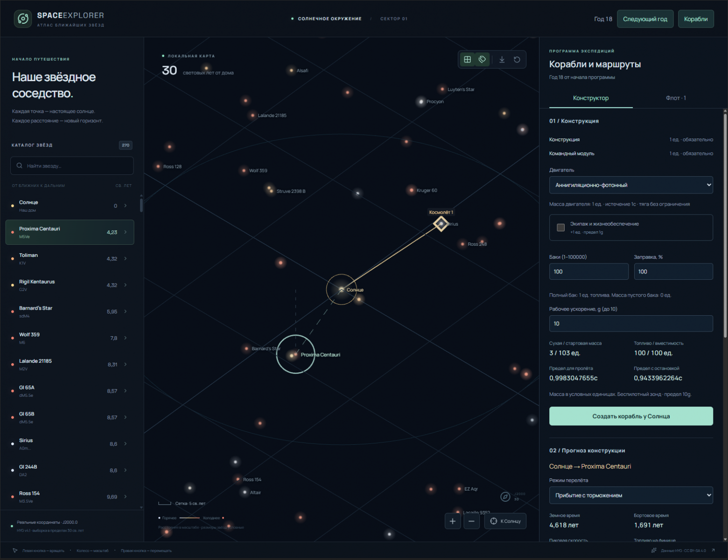Click the compass orientation icon
The image size is (728, 560).
505,497
